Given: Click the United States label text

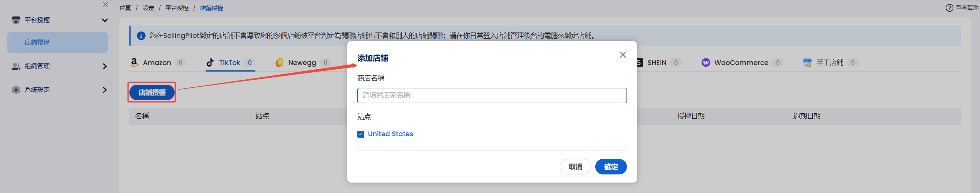Looking at the screenshot, I should click(390, 134).
